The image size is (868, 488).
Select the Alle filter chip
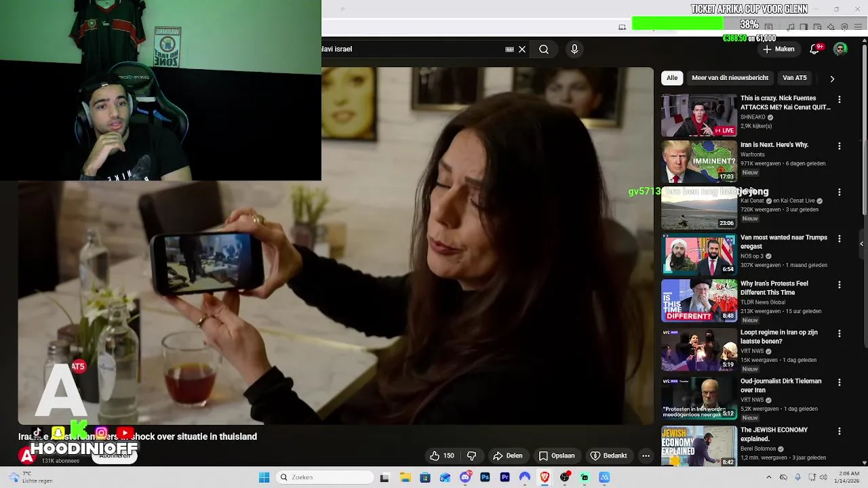pos(672,78)
